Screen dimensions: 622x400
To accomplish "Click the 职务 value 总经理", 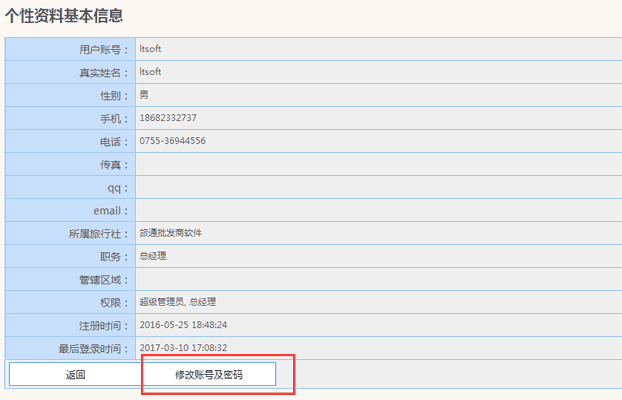I will (x=153, y=256).
